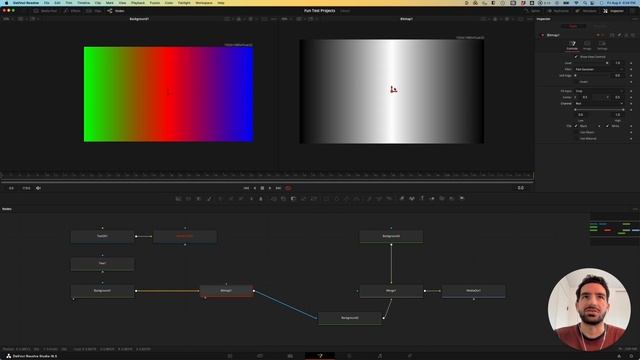Enable the Use Object checkbox
This screenshot has width=640, height=360.
[x=576, y=132]
